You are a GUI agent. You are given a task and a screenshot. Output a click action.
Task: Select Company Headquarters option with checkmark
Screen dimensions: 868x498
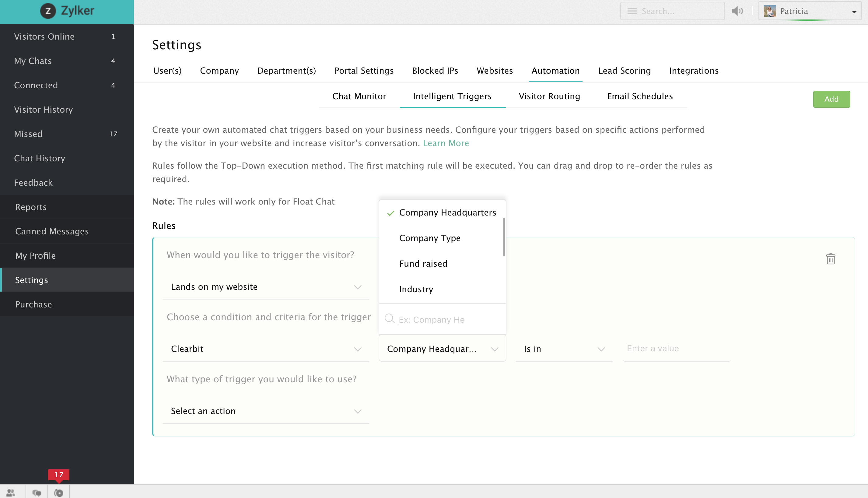[447, 212]
